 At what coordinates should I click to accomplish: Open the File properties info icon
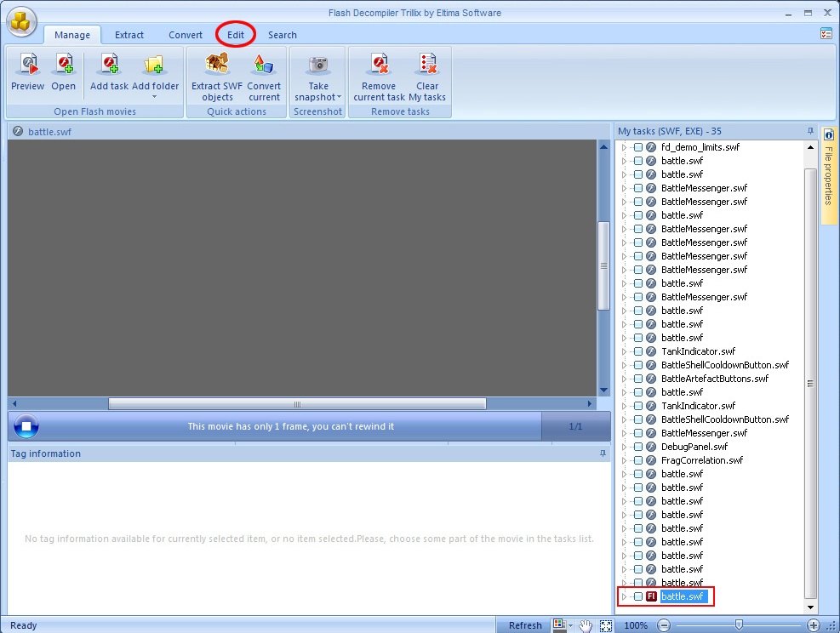pos(828,135)
